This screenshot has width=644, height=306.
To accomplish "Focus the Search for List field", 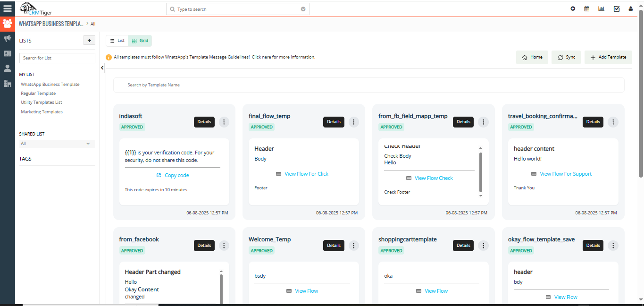I will [x=57, y=58].
